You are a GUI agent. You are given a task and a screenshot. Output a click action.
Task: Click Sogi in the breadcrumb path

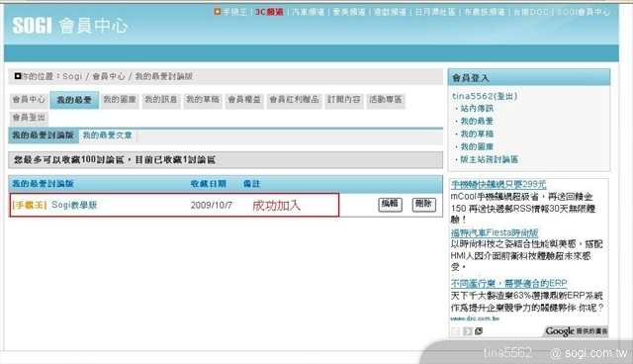click(72, 76)
